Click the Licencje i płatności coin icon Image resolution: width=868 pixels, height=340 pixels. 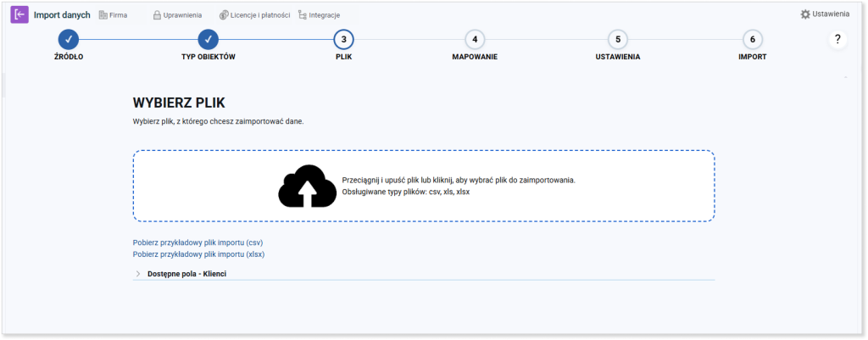224,15
